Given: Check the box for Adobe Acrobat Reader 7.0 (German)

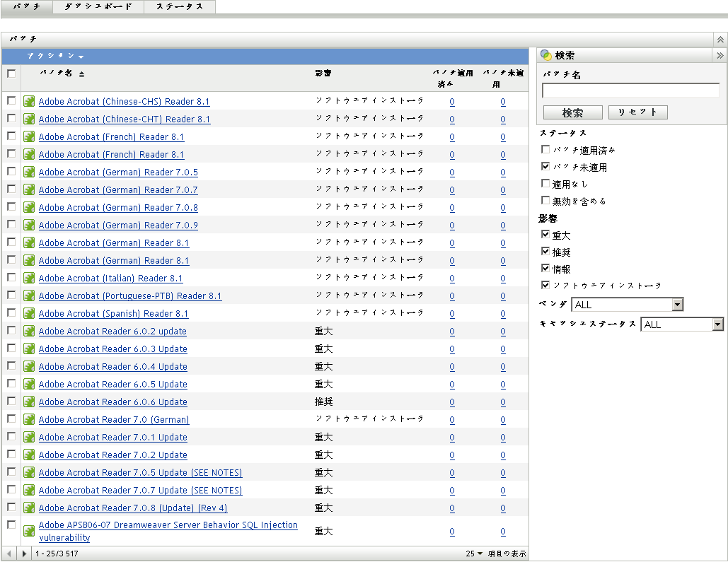Looking at the screenshot, I should coord(11,418).
